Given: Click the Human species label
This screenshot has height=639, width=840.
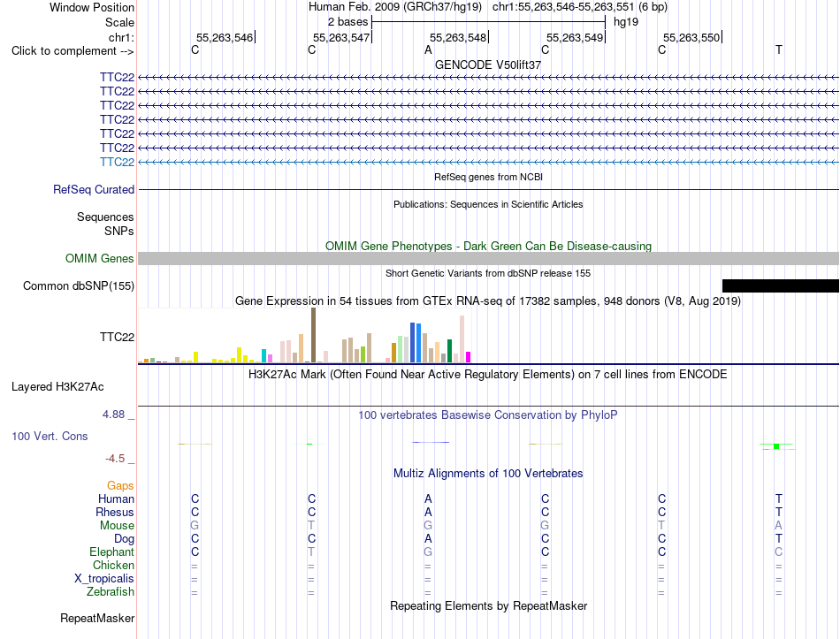Looking at the screenshot, I should click(116, 498).
